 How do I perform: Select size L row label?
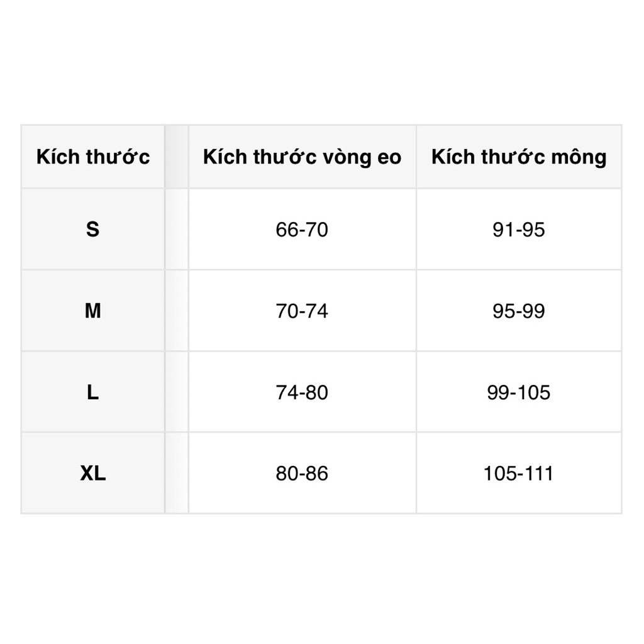click(93, 392)
